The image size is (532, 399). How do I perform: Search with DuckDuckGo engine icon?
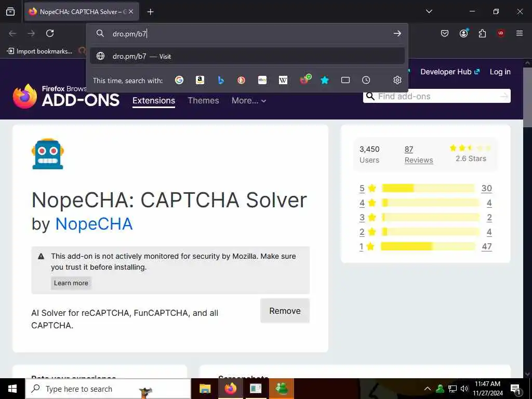pos(241,80)
